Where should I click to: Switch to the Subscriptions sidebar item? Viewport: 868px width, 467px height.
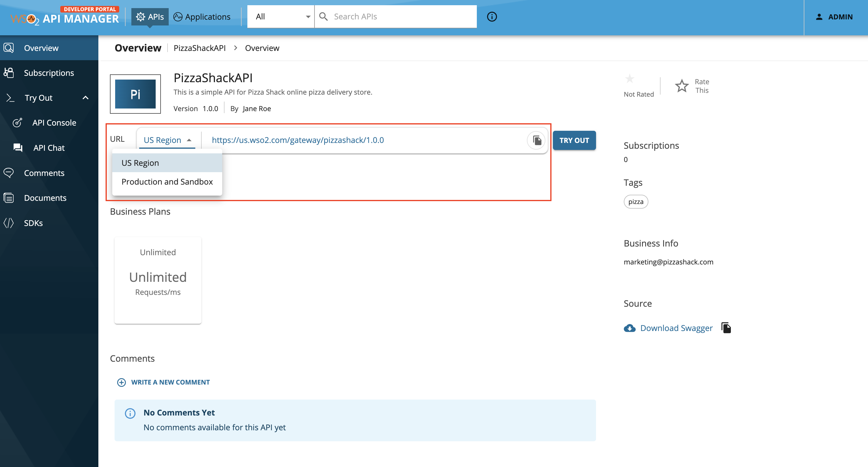click(x=49, y=73)
